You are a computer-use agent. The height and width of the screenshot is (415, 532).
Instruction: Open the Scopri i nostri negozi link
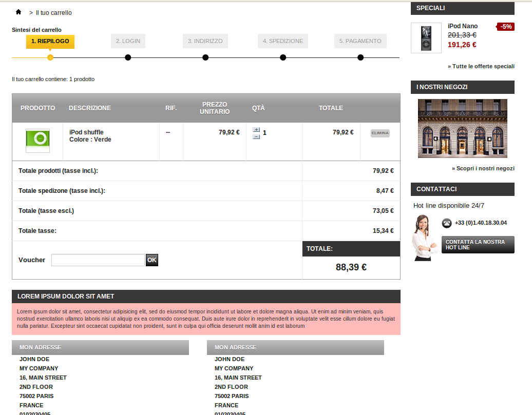[x=483, y=168]
